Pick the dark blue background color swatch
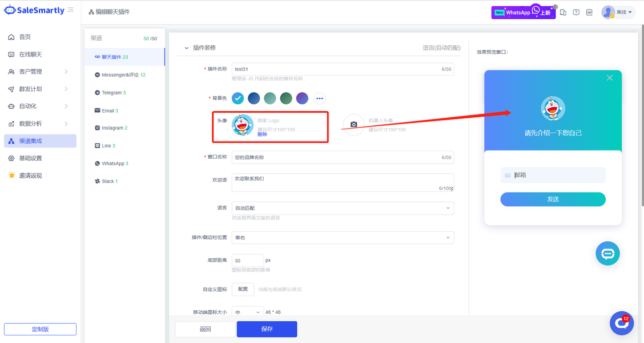The height and width of the screenshot is (343, 644). (x=254, y=98)
